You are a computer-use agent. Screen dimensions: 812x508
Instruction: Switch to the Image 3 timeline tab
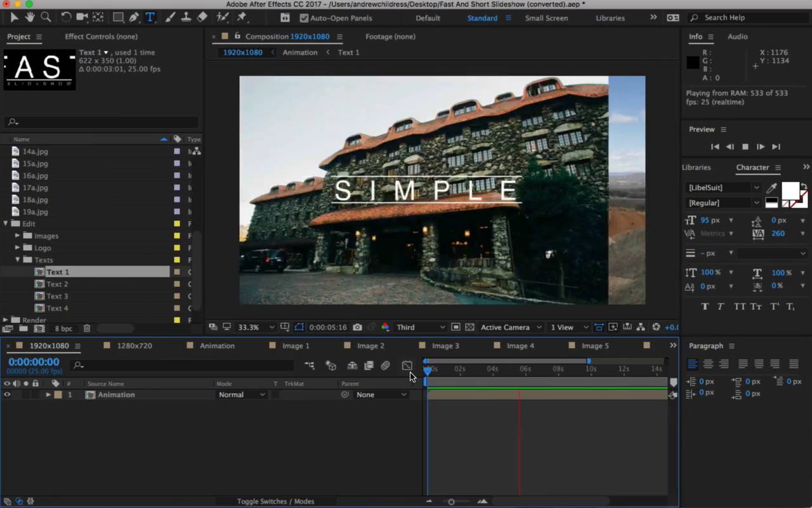(445, 345)
